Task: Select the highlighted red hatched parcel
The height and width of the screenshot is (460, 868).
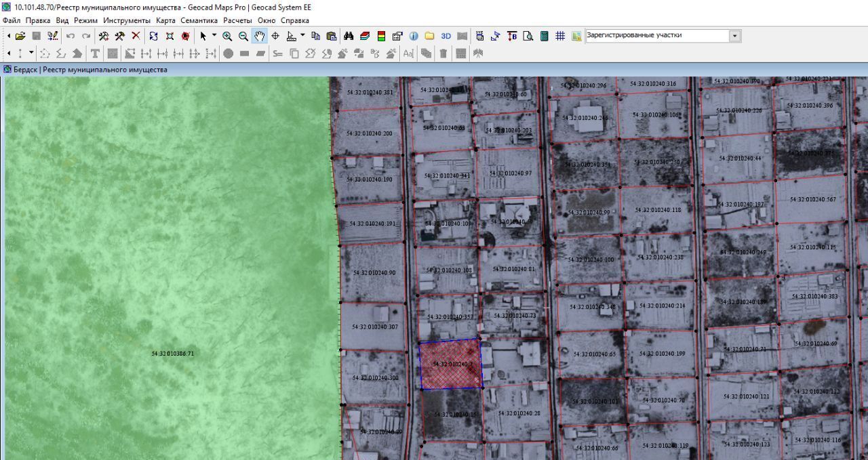Action: [451, 364]
